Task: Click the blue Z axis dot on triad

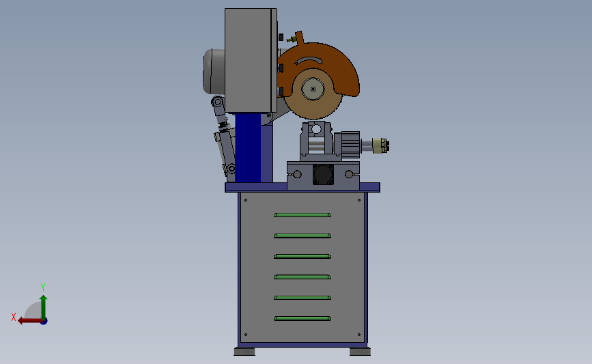Action: click(x=44, y=322)
